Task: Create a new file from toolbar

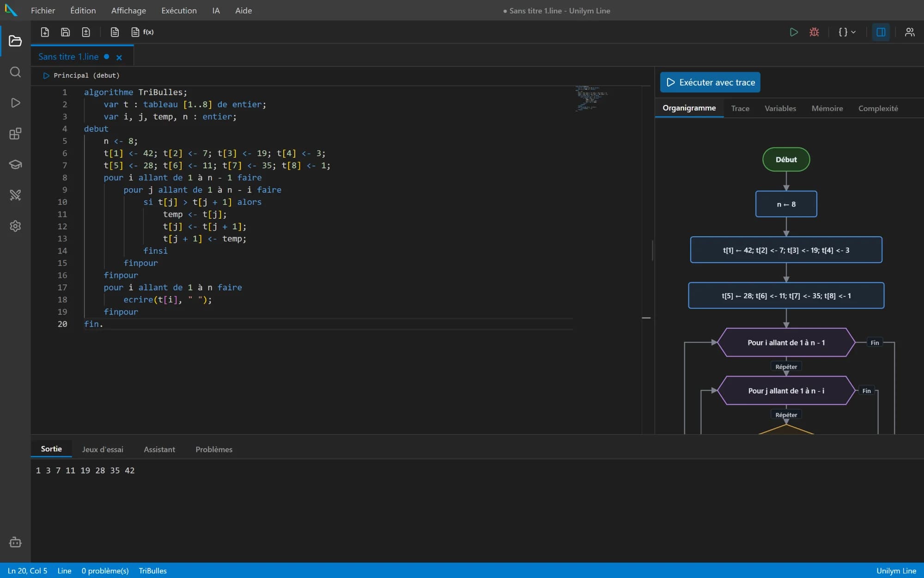Action: click(45, 32)
